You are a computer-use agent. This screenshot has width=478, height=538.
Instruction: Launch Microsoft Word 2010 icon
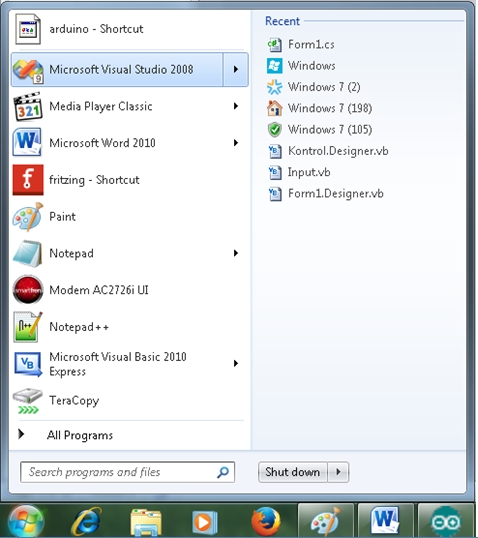27,142
